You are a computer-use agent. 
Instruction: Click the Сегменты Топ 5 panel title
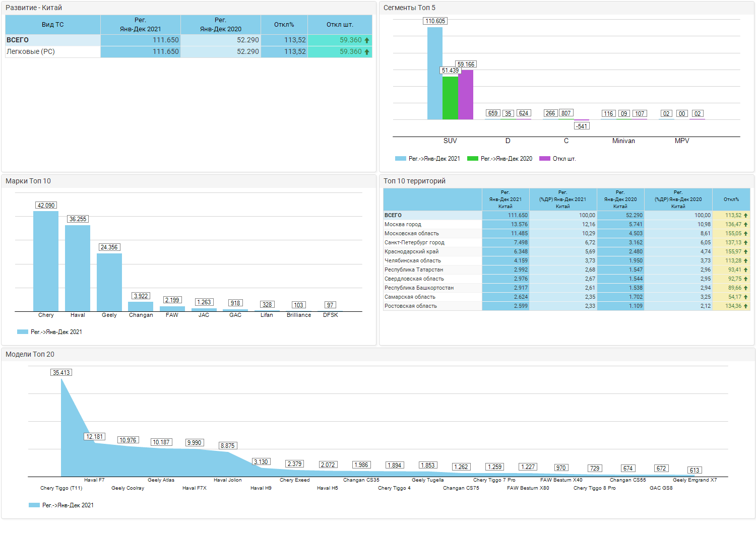click(x=409, y=8)
